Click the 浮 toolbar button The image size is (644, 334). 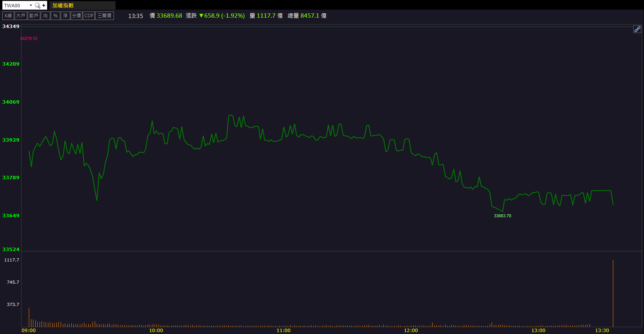click(x=65, y=16)
